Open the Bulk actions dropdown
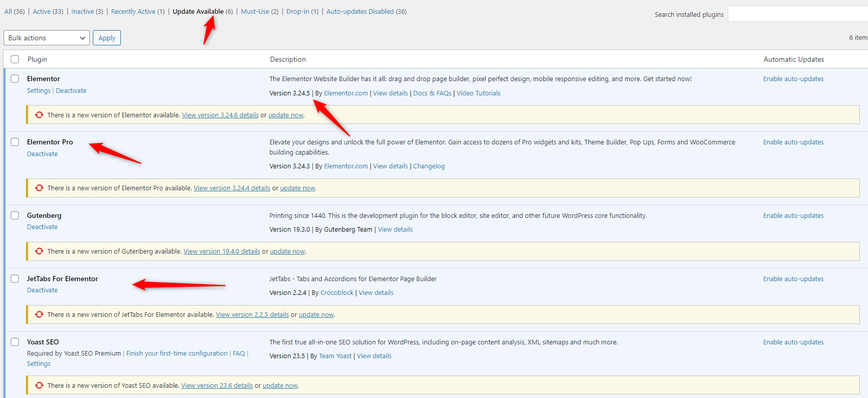 (46, 38)
